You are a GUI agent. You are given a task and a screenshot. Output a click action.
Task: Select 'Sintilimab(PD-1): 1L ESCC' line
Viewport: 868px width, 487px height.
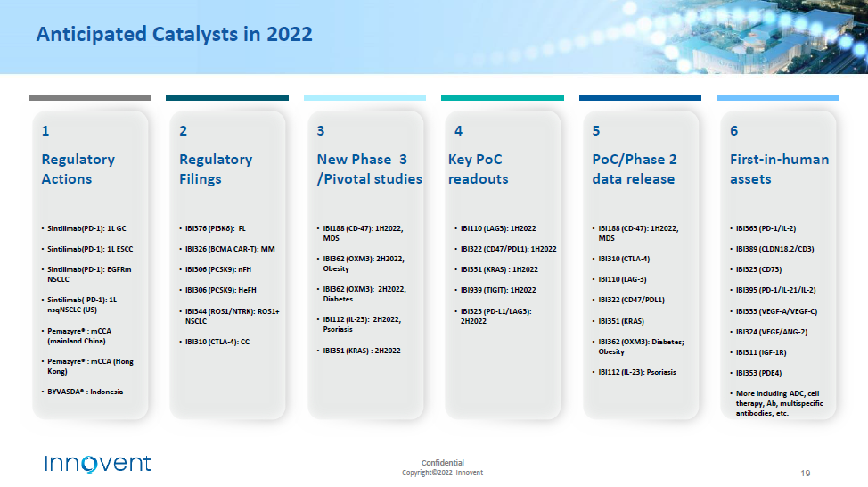click(90, 249)
